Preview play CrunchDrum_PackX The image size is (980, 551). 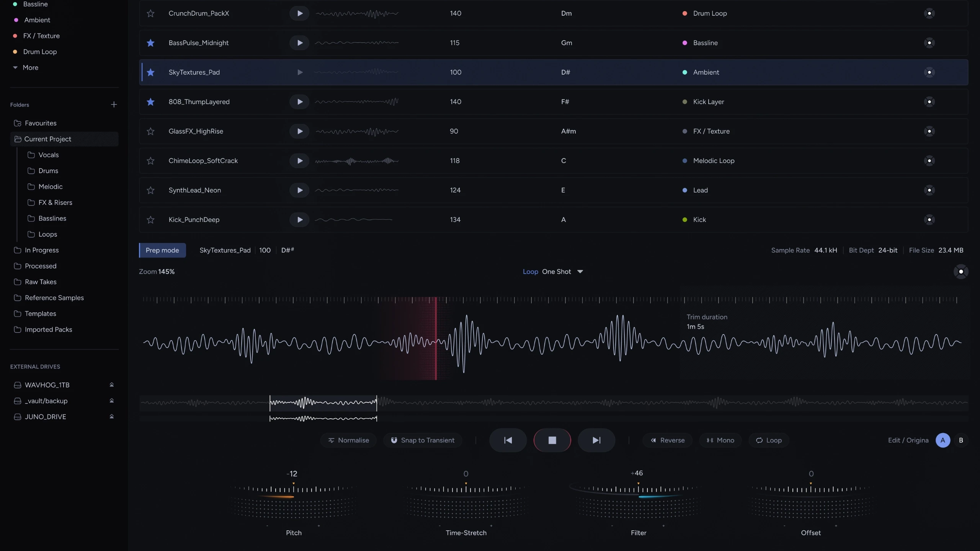click(x=299, y=13)
